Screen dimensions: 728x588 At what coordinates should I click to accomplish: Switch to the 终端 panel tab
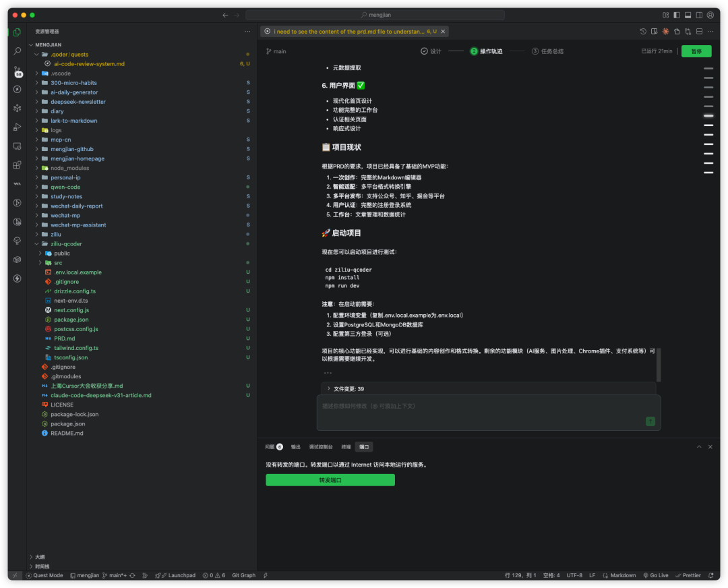[346, 447]
